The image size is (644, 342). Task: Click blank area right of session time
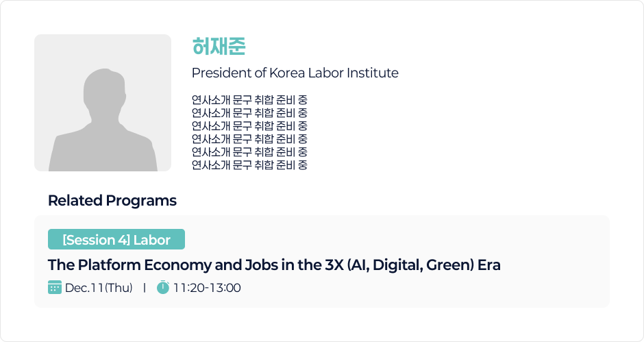pos(411,288)
